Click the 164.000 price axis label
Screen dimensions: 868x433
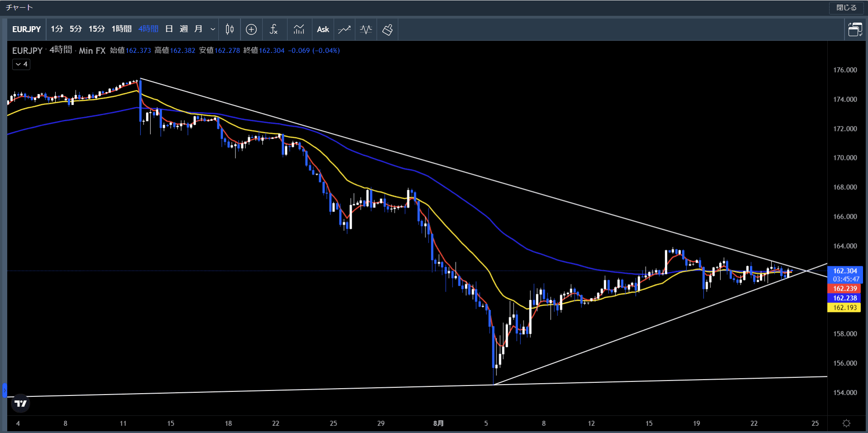tap(845, 246)
